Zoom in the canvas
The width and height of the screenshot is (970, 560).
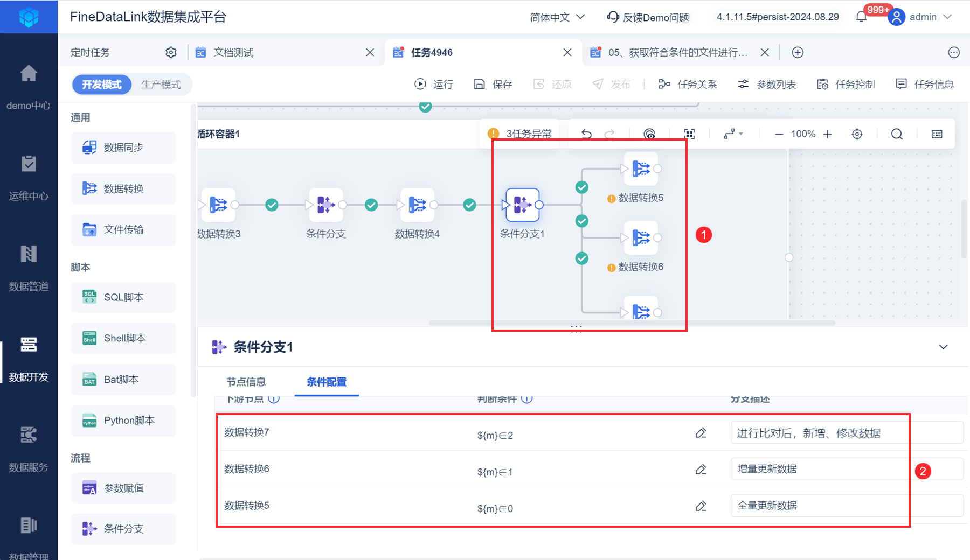(828, 134)
